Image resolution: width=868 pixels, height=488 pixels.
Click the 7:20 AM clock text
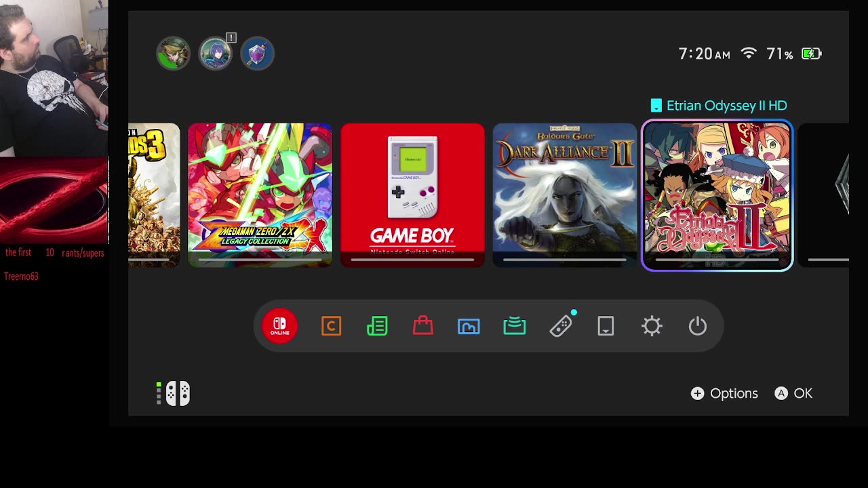coord(704,54)
